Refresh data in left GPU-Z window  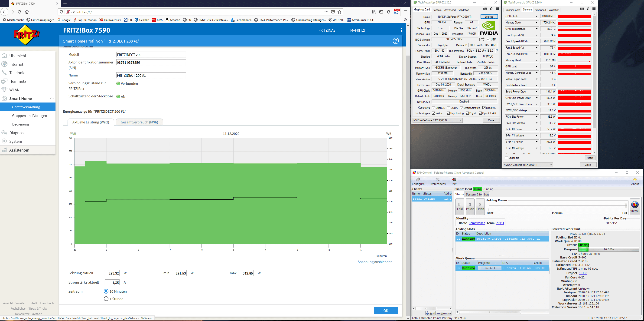[x=491, y=9]
